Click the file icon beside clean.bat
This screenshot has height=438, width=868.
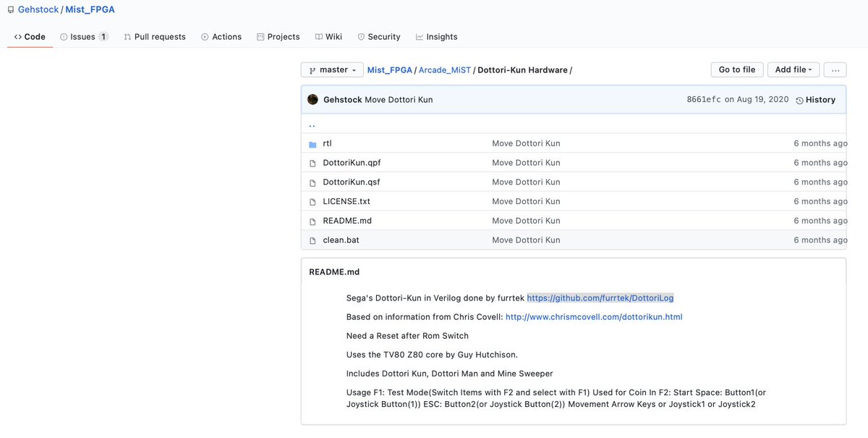click(x=312, y=240)
